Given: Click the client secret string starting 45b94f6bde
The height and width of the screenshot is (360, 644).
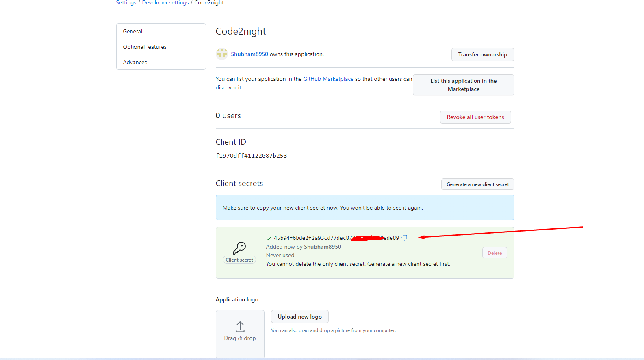Looking at the screenshot, I should click(x=336, y=238).
